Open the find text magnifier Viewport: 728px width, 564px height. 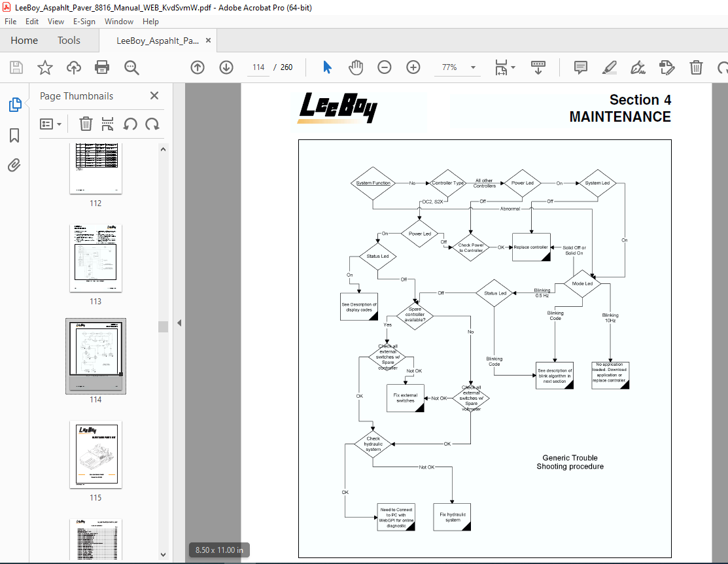[x=131, y=67]
